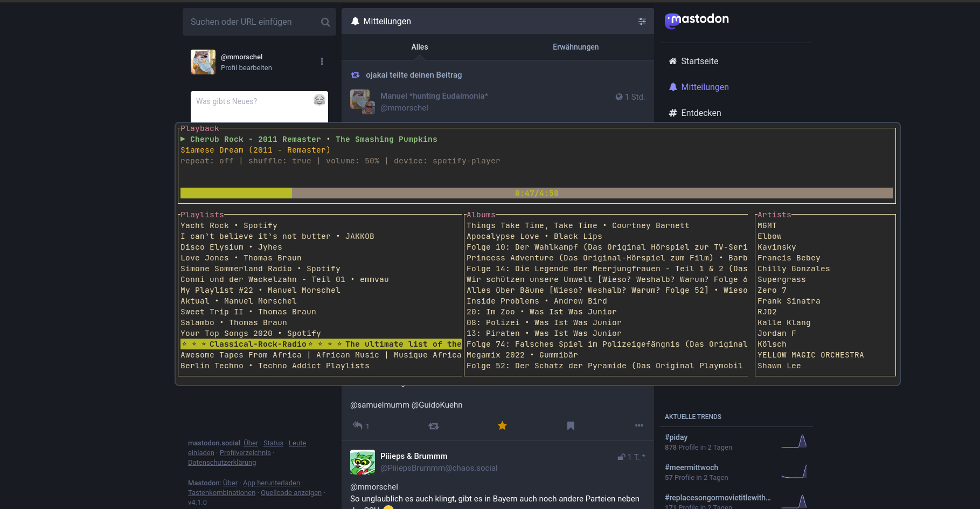Go to Startseite

(x=693, y=61)
